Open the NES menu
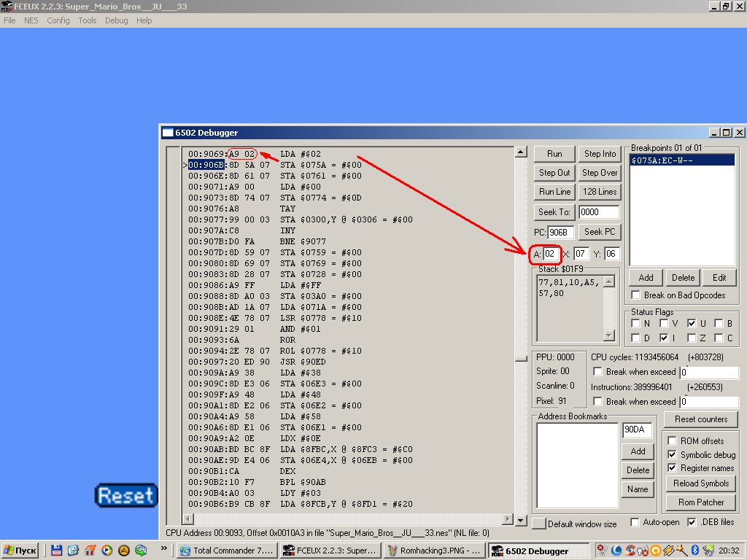 [x=31, y=20]
